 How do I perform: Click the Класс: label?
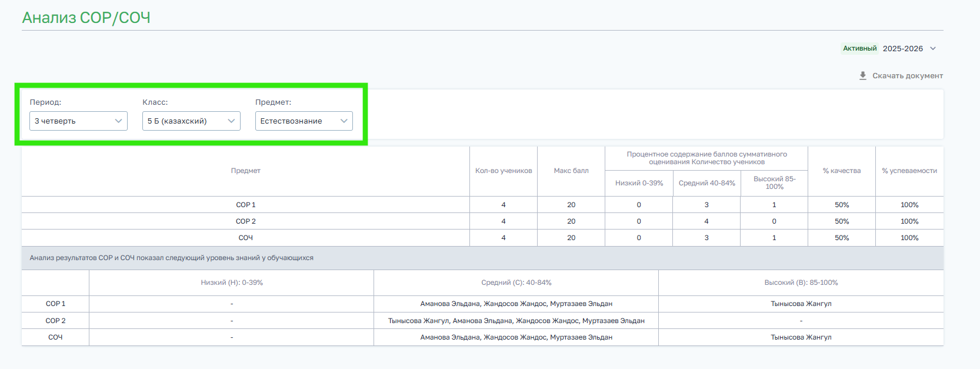point(155,102)
